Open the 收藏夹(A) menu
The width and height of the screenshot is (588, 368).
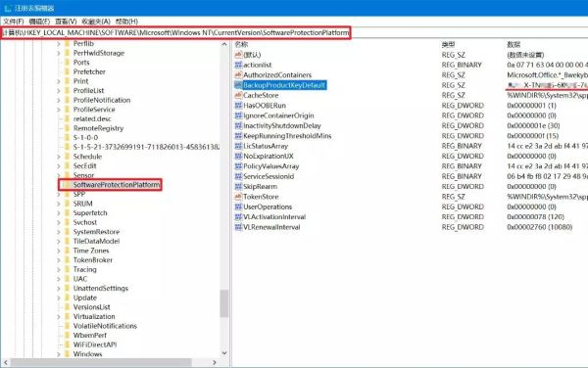click(96, 22)
